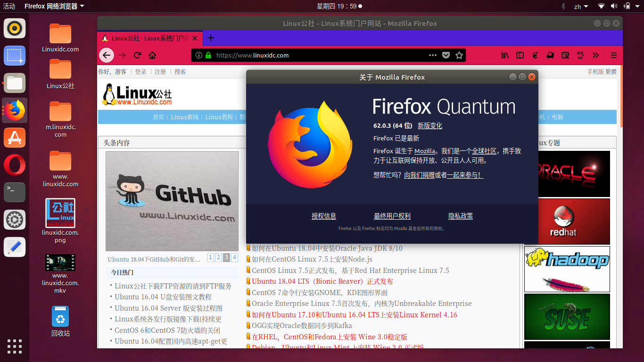Image resolution: width=644 pixels, height=362 pixels.
Task: Expand toolbar overflow chevron
Action: (x=595, y=55)
